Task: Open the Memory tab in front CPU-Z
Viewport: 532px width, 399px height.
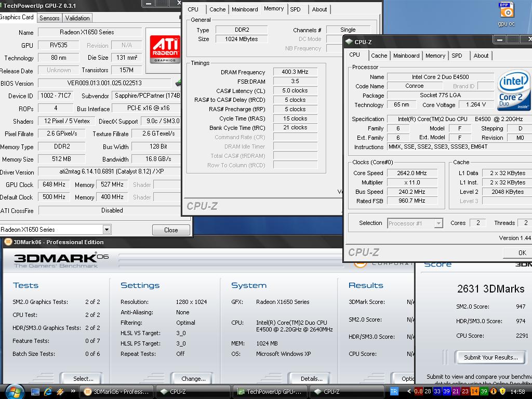Action: 435,56
